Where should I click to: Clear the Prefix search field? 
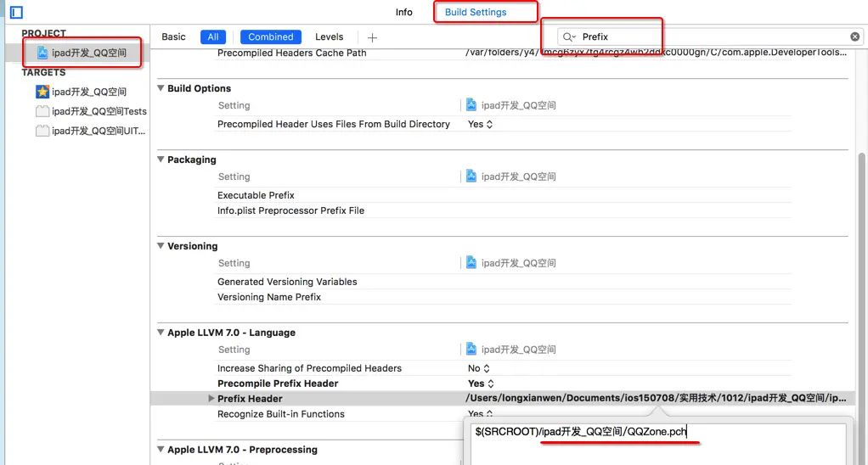(x=854, y=36)
